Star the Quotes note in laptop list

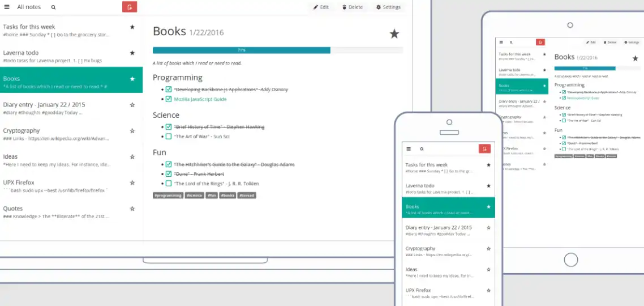132,209
